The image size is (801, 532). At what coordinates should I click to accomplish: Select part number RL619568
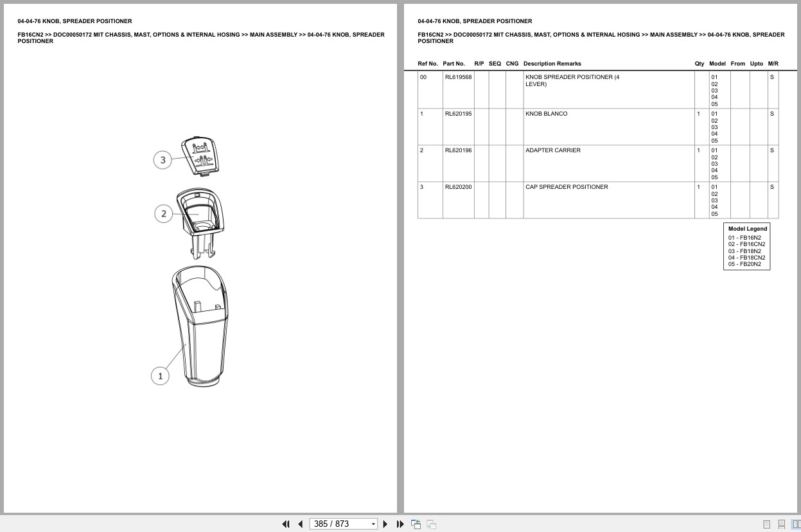click(x=458, y=77)
